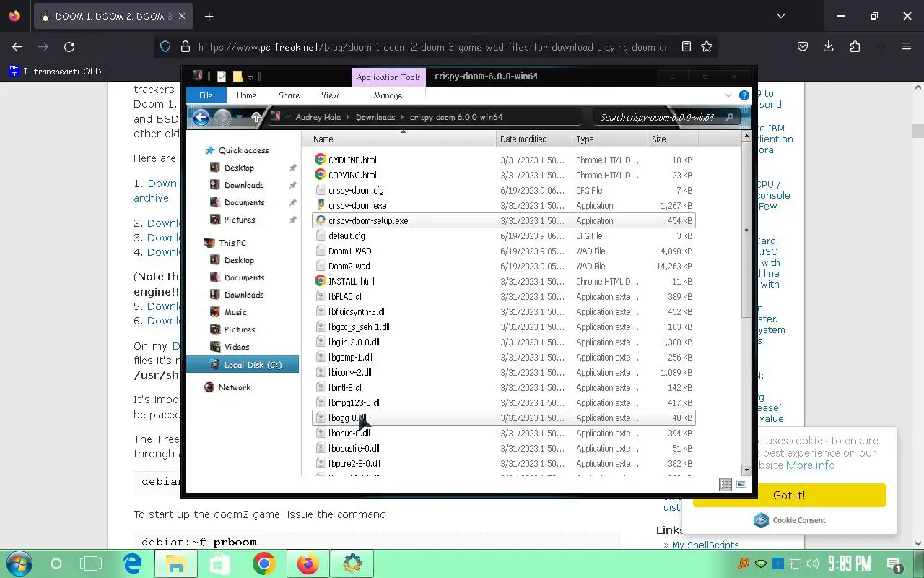Screen dimensions: 924x578
Task: Expand the Explorer ribbon chevron
Action: (728, 95)
